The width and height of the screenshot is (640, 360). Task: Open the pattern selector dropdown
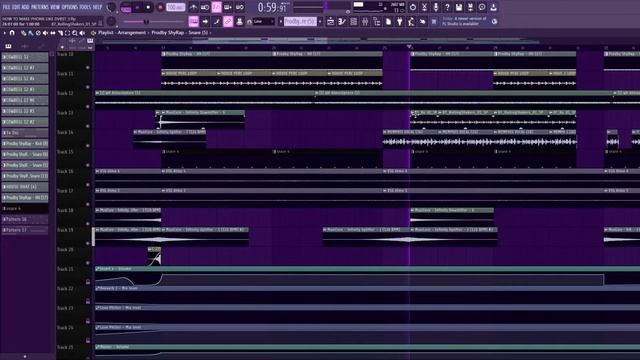pyautogui.click(x=300, y=22)
